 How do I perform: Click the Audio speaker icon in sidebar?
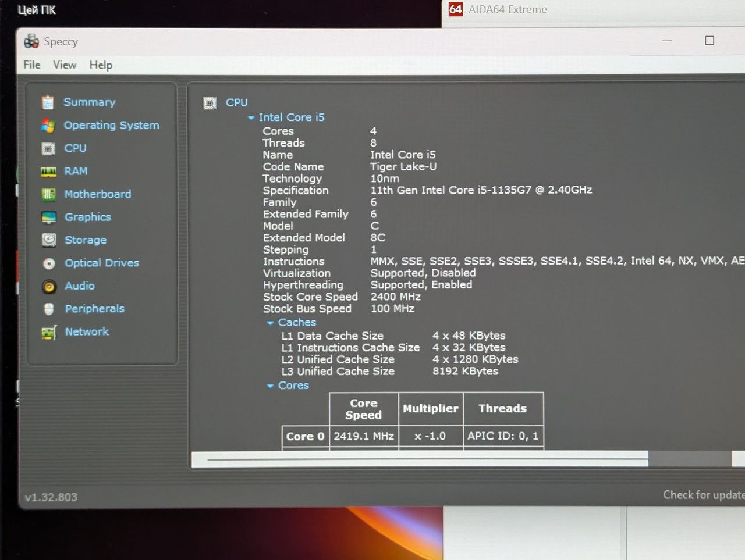click(49, 286)
